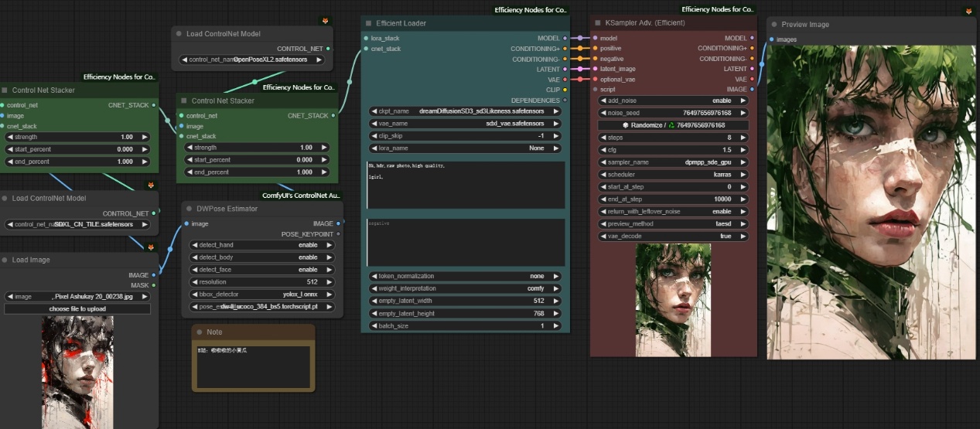Open the scheduler dropdown set to karras
The image size is (980, 429).
coord(673,175)
